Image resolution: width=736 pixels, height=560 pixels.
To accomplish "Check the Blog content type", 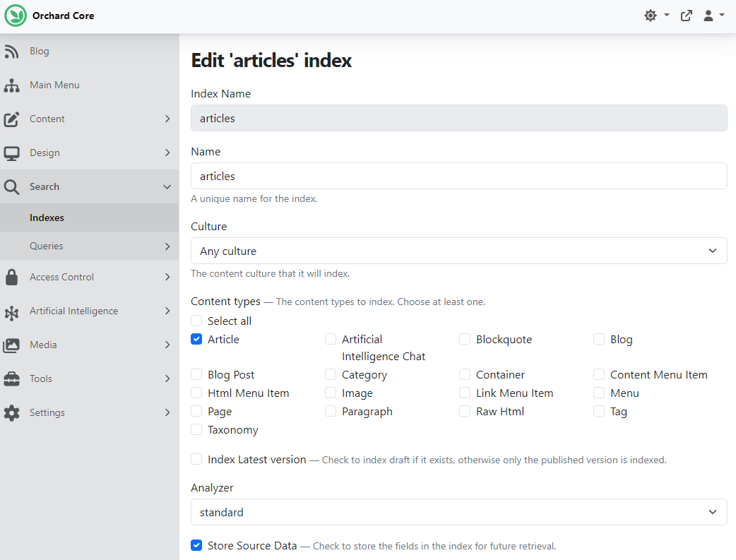I will click(599, 339).
